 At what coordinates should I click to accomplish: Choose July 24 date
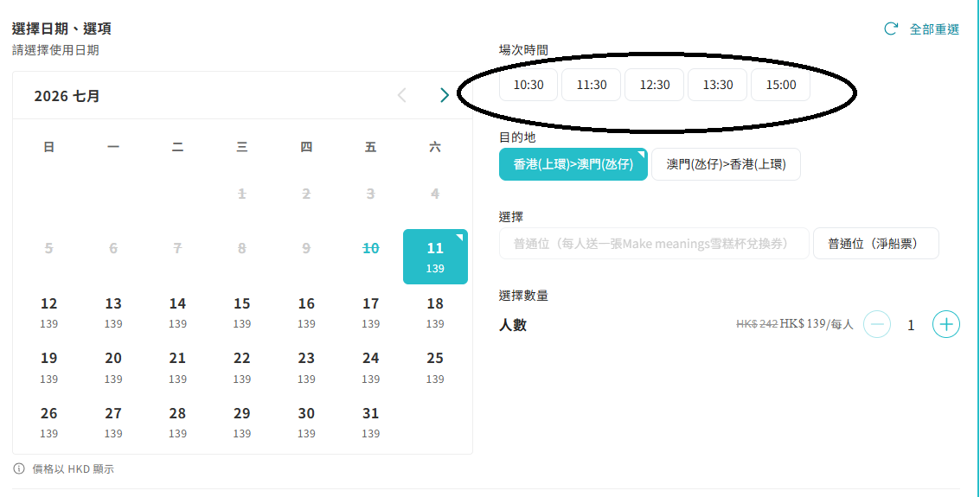[x=370, y=366]
